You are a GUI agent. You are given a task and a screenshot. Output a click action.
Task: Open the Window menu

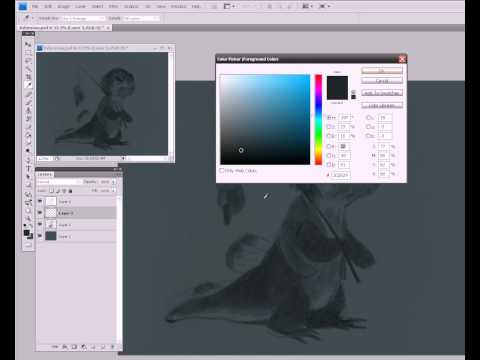pyautogui.click(x=178, y=6)
